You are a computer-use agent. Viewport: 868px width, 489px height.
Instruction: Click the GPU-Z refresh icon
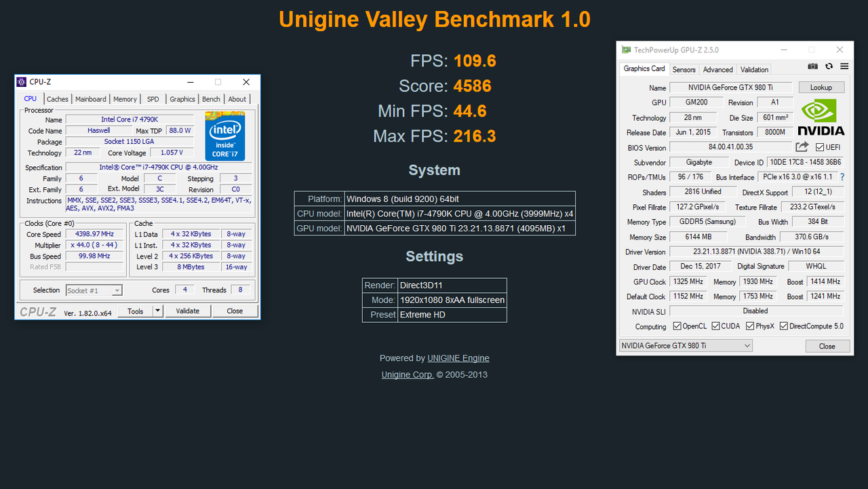coord(829,66)
